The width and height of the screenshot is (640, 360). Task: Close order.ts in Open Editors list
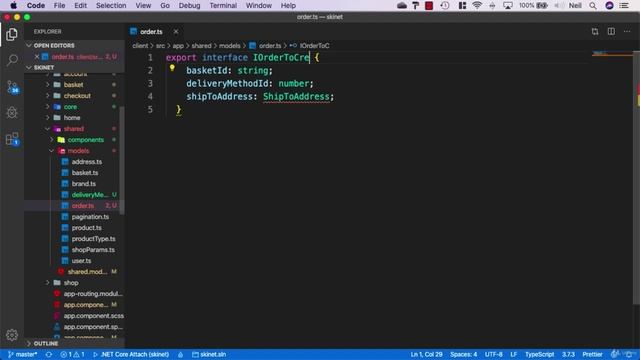pyautogui.click(x=37, y=57)
